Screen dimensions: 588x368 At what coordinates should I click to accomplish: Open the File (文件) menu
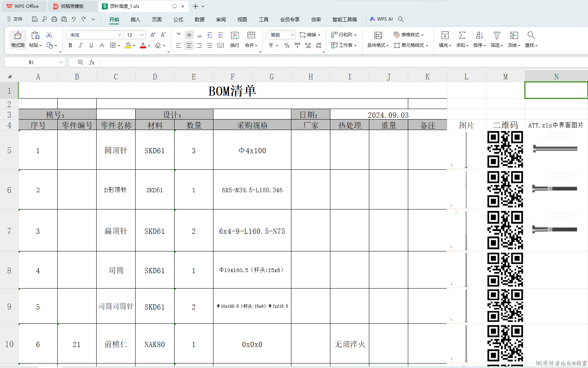click(x=15, y=19)
